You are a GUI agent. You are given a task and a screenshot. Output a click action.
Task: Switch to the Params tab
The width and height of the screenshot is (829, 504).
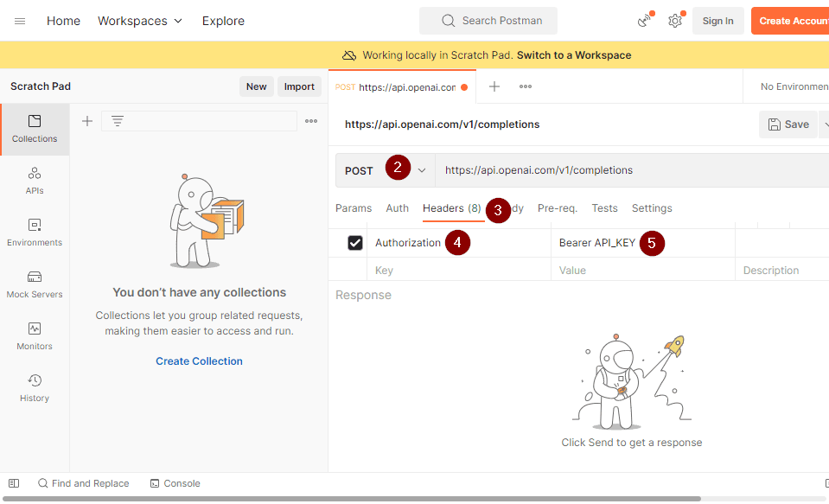coord(354,208)
